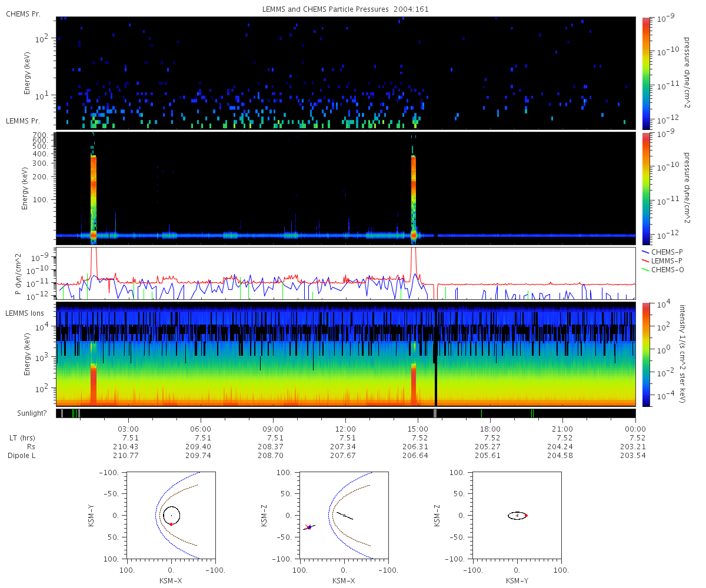Click the LEMMS Ions intensity color bar
This screenshot has width=706, height=588.
646,354
